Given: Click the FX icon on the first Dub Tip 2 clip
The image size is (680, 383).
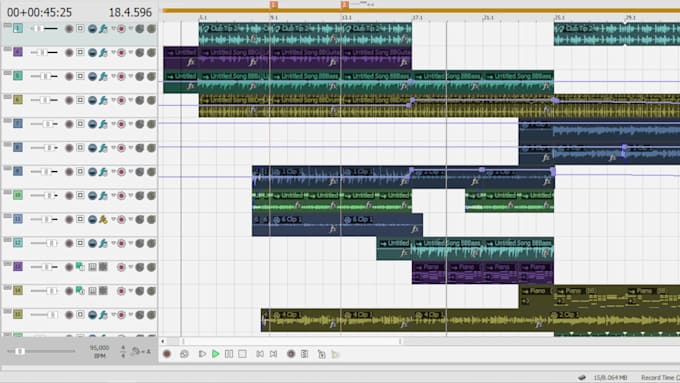Looking at the screenshot, I should coord(254,39).
